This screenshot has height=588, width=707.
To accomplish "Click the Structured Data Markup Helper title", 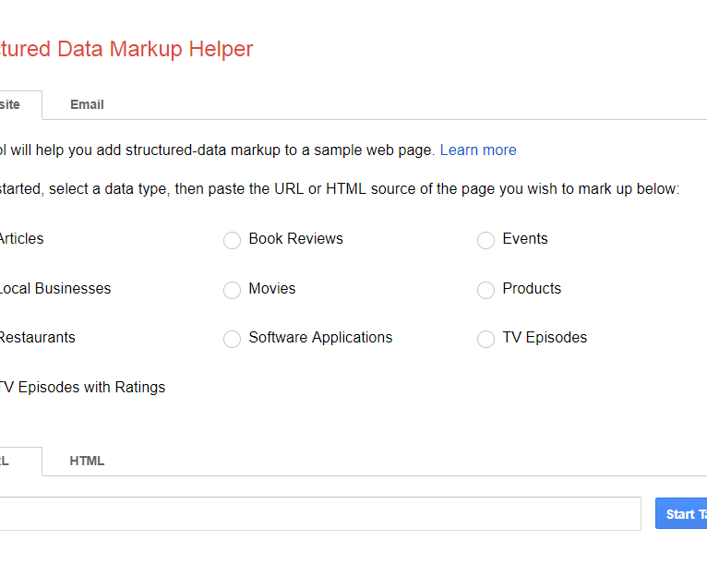I will pyautogui.click(x=126, y=49).
